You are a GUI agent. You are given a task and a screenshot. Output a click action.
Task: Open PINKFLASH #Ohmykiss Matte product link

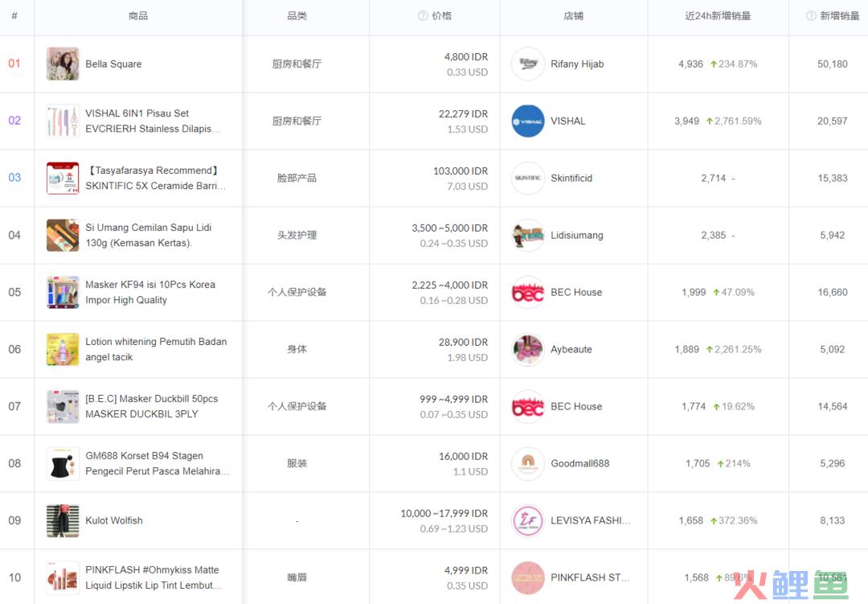pos(154,577)
